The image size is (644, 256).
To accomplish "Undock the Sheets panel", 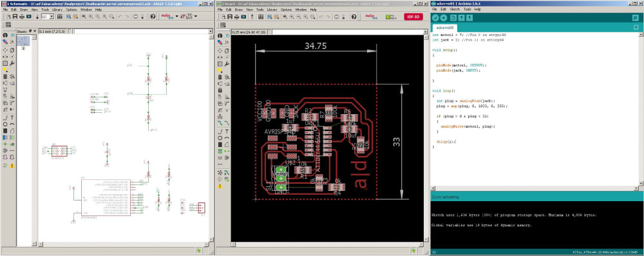I will pos(30,32).
